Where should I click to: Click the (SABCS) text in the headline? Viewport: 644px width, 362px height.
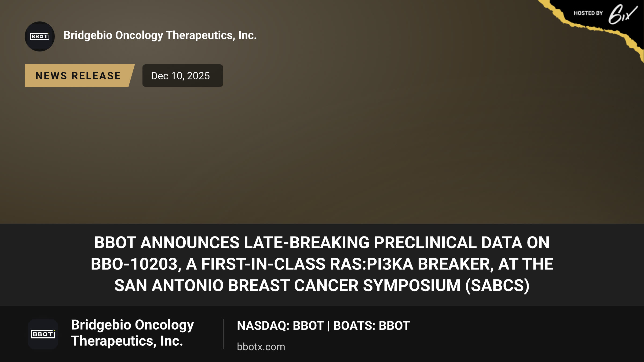click(x=497, y=285)
